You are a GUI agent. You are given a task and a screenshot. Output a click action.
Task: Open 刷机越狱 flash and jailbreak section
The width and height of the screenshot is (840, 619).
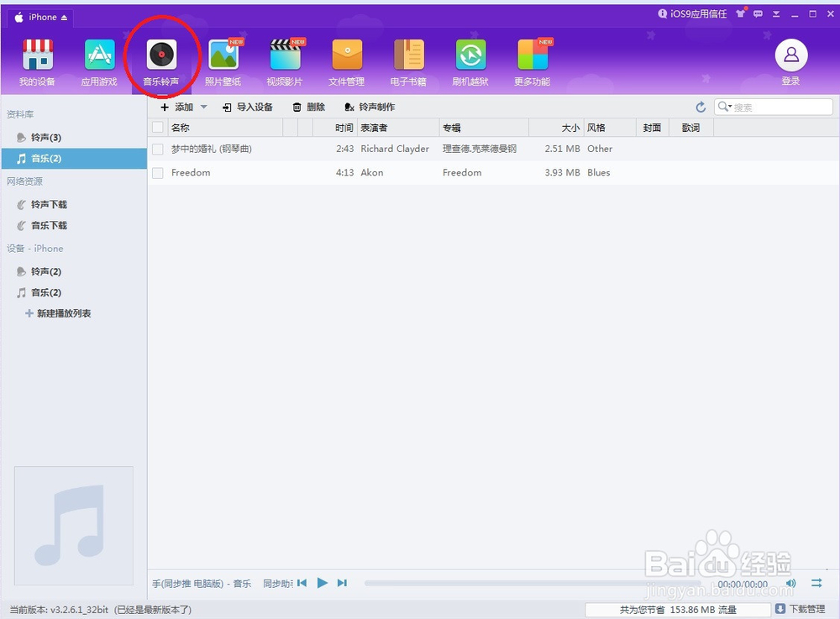tap(470, 61)
